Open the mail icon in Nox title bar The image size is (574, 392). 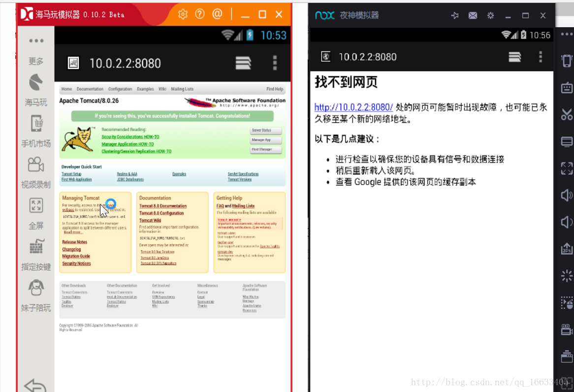click(x=473, y=15)
